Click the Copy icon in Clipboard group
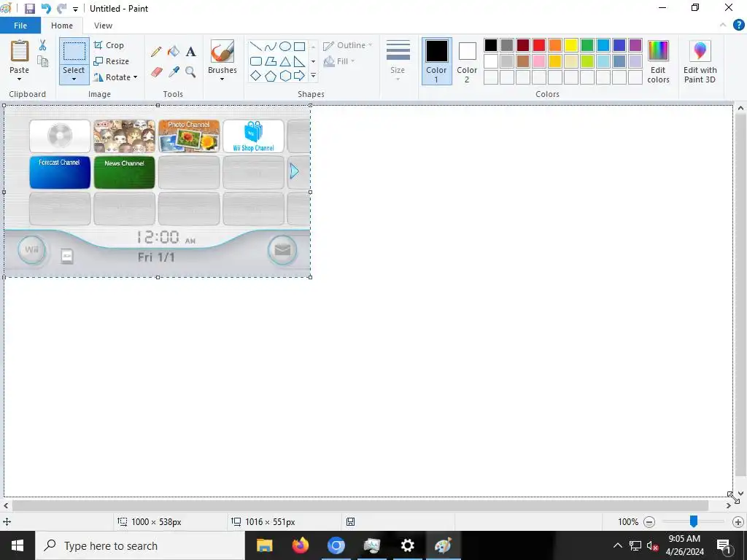This screenshot has width=747, height=560. tap(42, 61)
